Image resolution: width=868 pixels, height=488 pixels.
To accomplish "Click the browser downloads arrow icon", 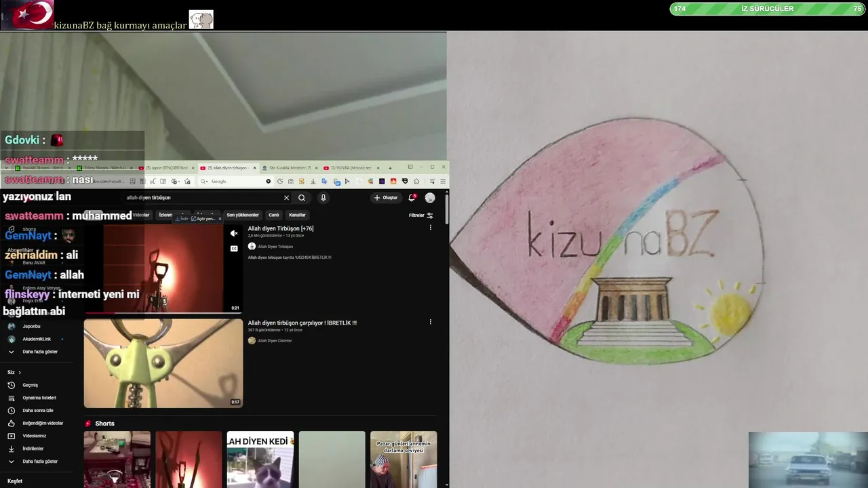I will pyautogui.click(x=313, y=181).
